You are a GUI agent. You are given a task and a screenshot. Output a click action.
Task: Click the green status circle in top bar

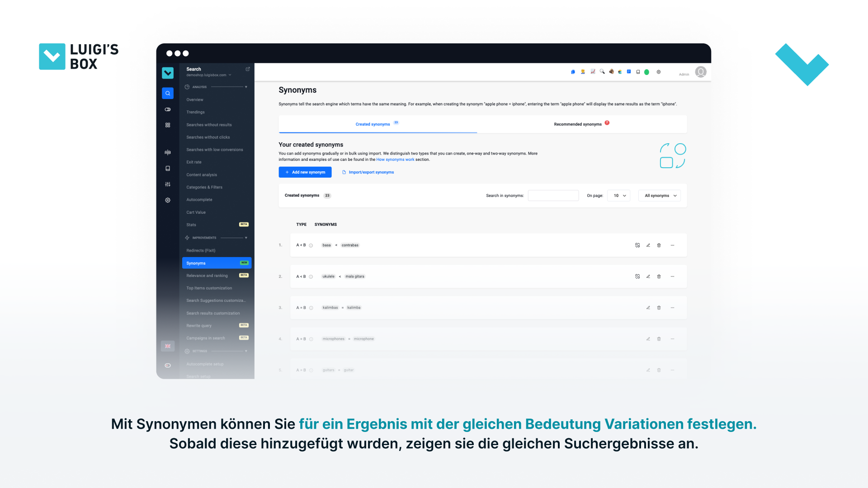(x=646, y=72)
